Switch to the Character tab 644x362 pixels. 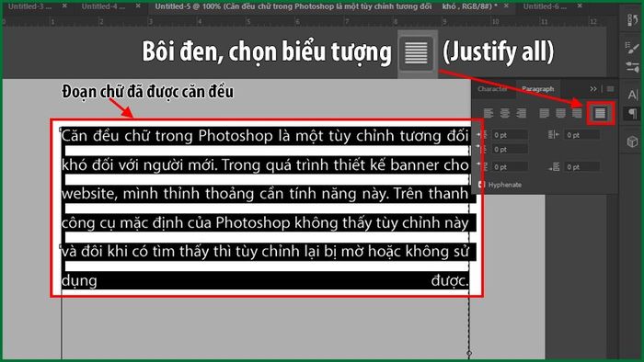pyautogui.click(x=493, y=88)
